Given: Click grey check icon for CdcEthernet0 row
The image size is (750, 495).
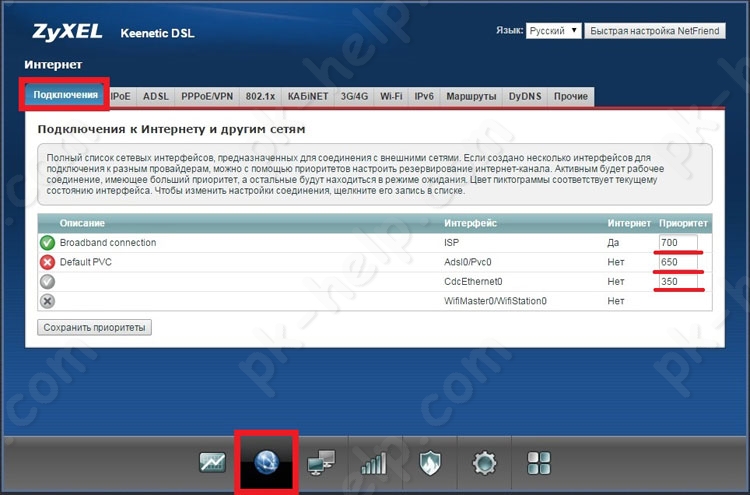Looking at the screenshot, I should pos(47,282).
